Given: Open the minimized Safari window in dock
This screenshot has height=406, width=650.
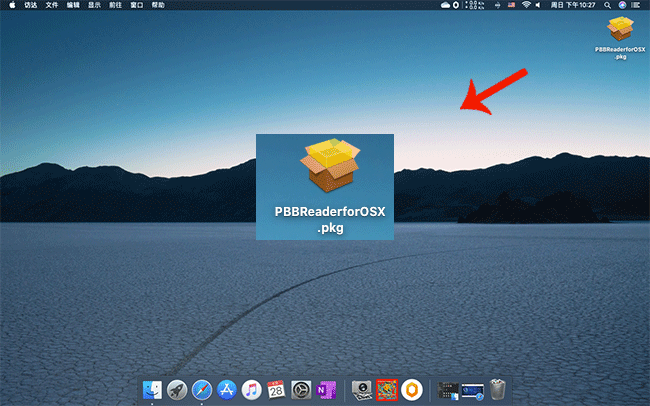Looking at the screenshot, I should (473, 391).
